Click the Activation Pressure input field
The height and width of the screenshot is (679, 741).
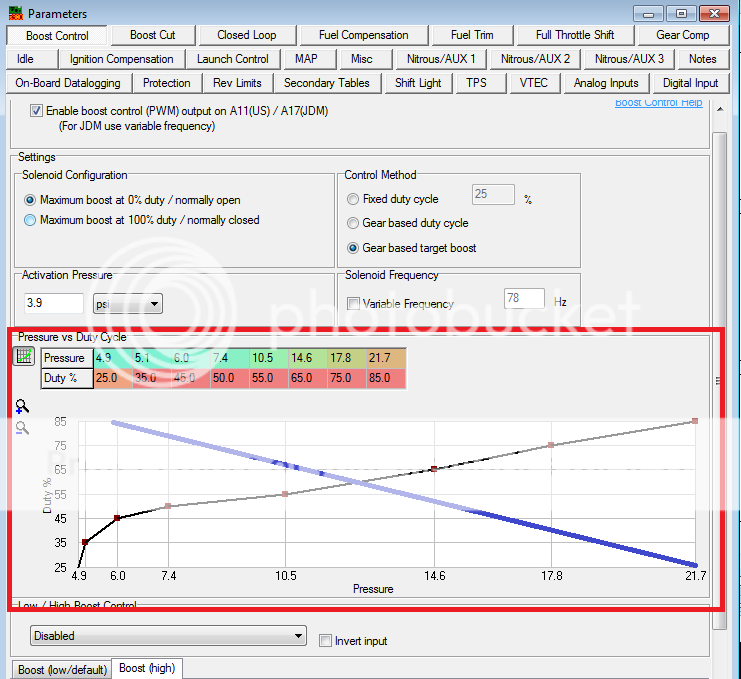tap(51, 303)
